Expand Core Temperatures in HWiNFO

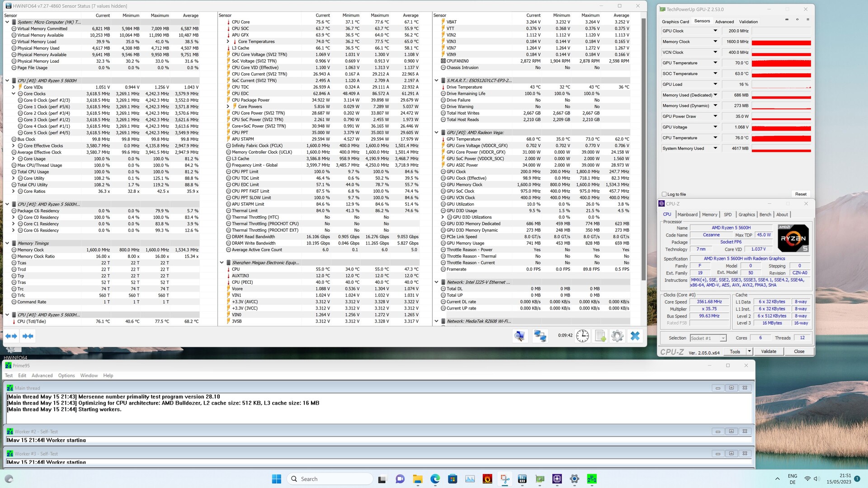pos(228,42)
